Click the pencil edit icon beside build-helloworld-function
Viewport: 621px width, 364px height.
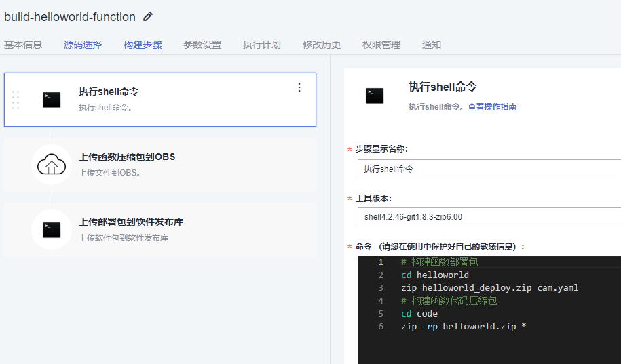pos(148,17)
